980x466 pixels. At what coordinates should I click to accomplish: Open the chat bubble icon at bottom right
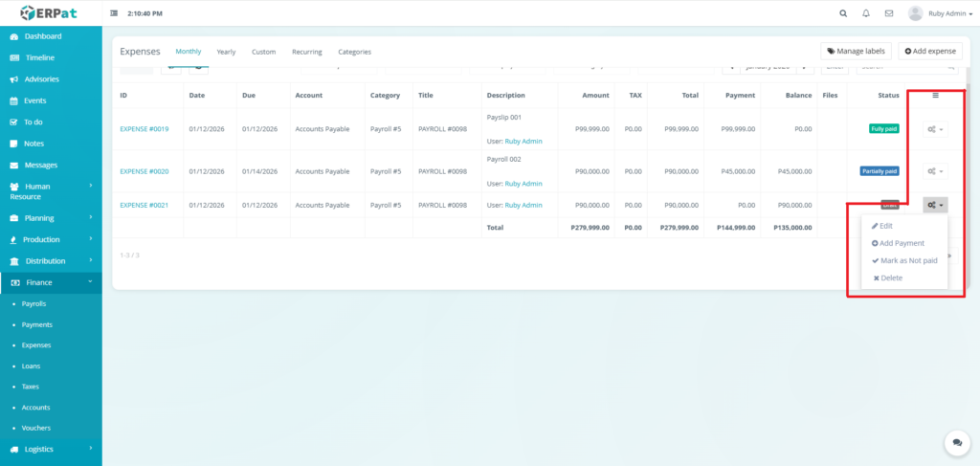(x=956, y=442)
